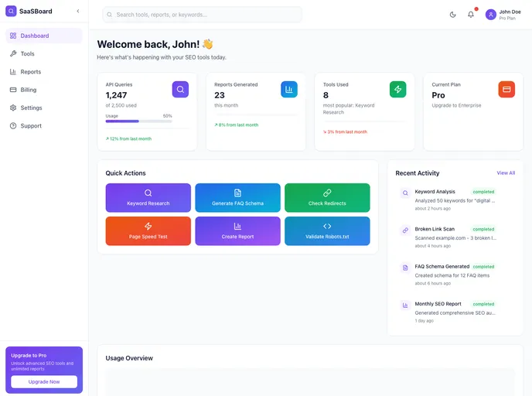
Task: Click the completed badge on Broken Link Scan
Action: point(483,229)
